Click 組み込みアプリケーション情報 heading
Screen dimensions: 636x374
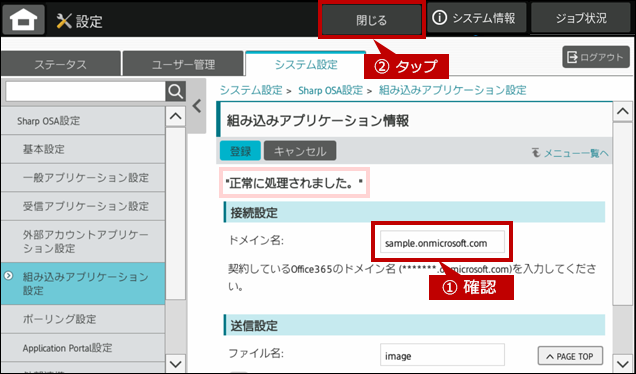coord(317,121)
